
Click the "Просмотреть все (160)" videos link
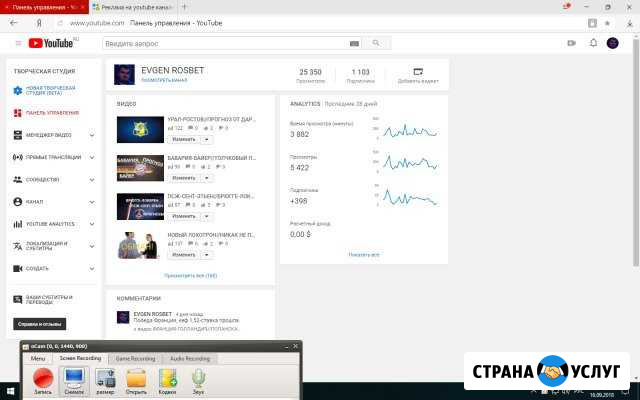[190, 276]
